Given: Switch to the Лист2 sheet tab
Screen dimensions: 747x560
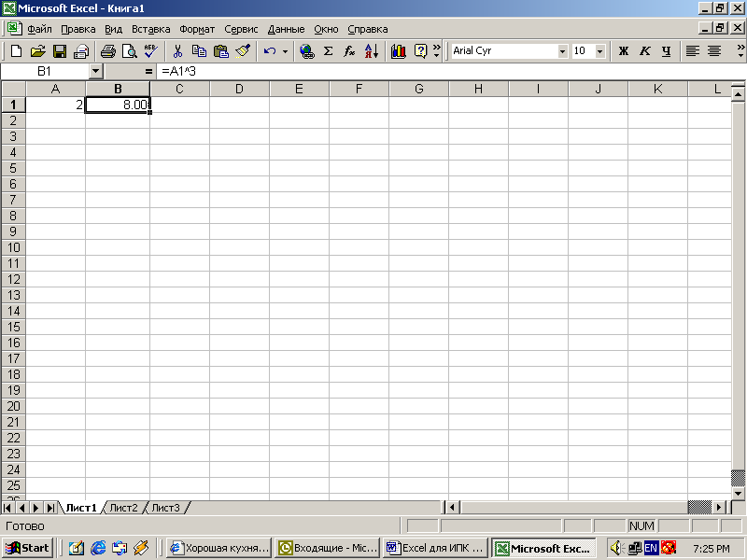Looking at the screenshot, I should click(123, 508).
